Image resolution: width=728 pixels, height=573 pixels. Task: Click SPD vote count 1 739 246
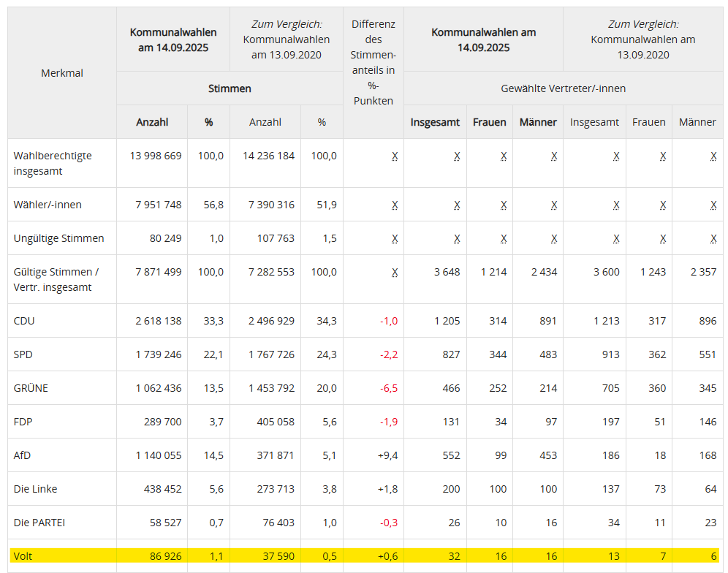[159, 354]
